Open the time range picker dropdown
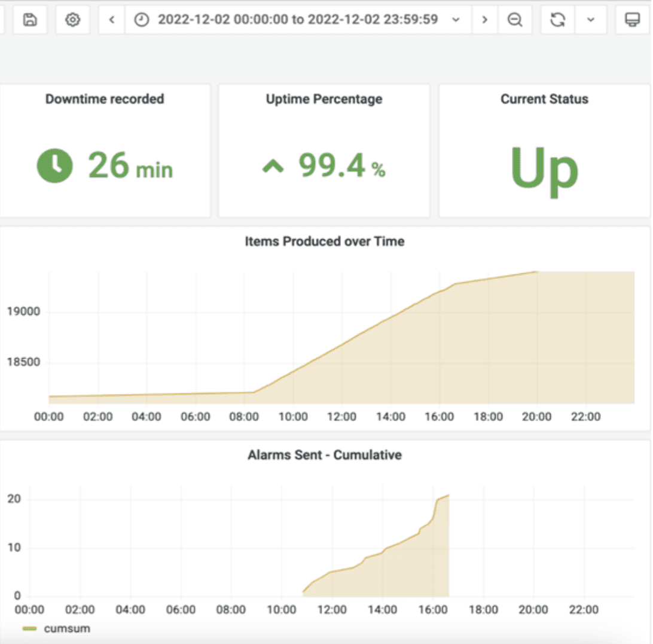 pyautogui.click(x=298, y=20)
